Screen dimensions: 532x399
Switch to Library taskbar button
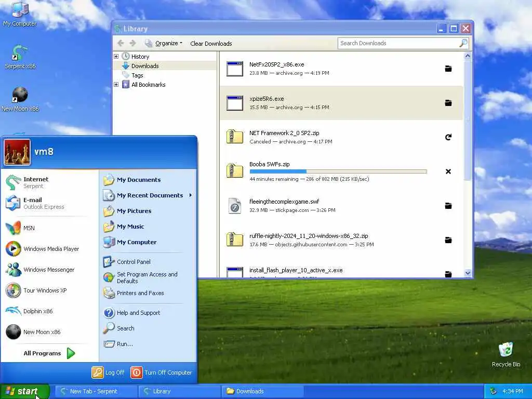tap(179, 391)
